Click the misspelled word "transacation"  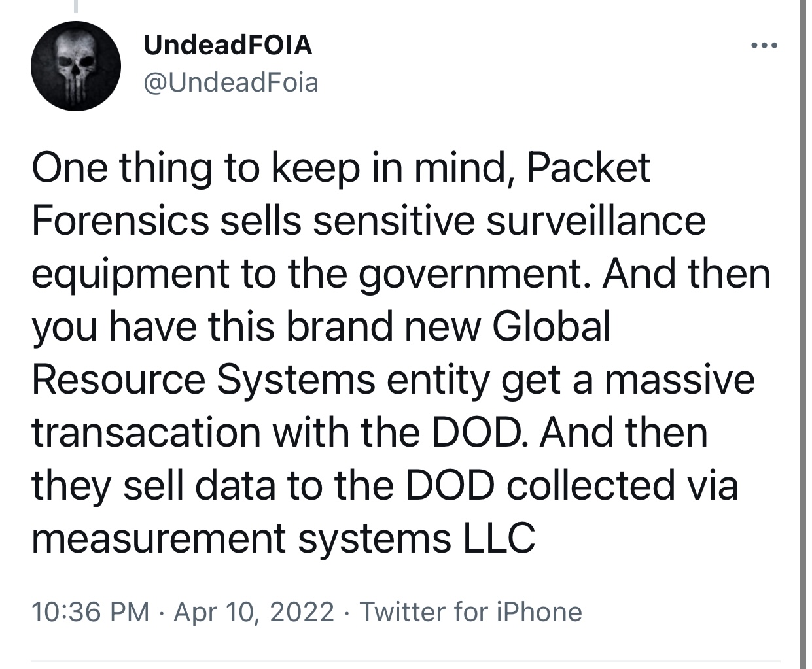[145, 433]
